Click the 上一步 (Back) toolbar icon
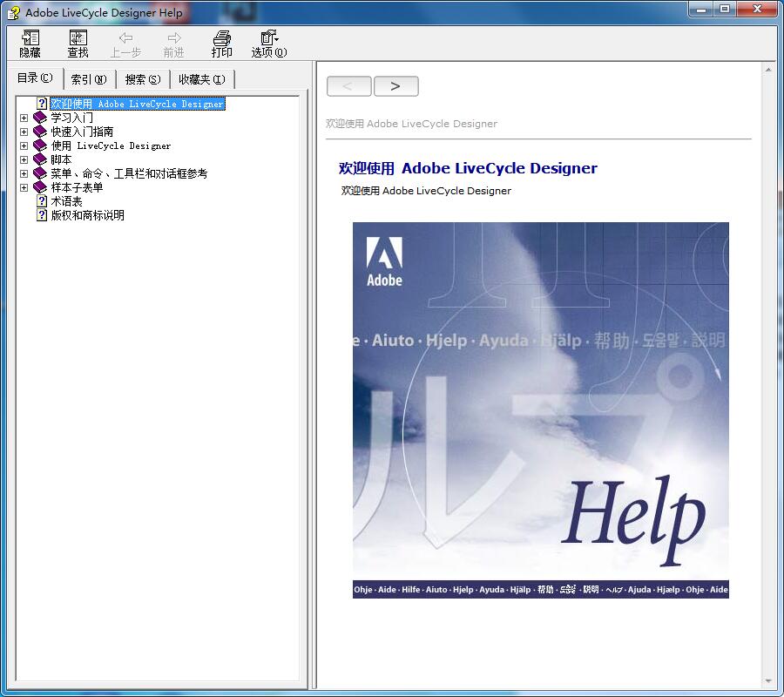Viewport: 784px width, 697px height. 125,42
